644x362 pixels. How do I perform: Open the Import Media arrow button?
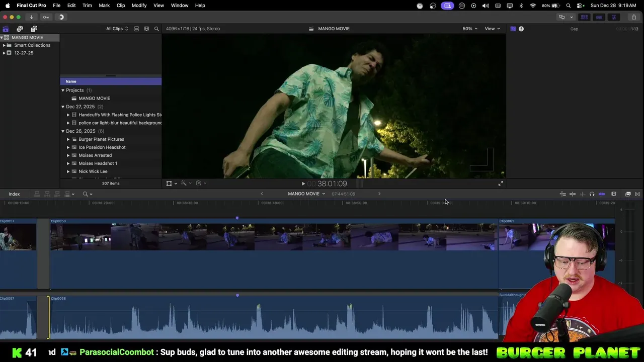(31, 17)
